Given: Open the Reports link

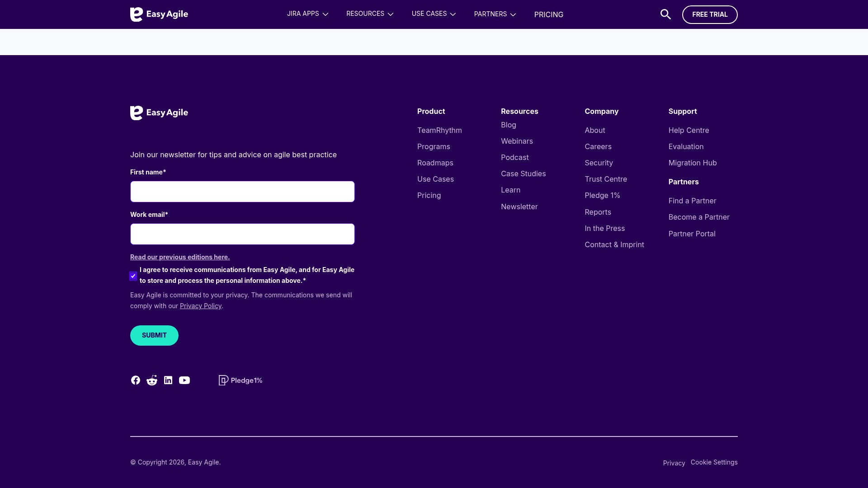Looking at the screenshot, I should 598,212.
